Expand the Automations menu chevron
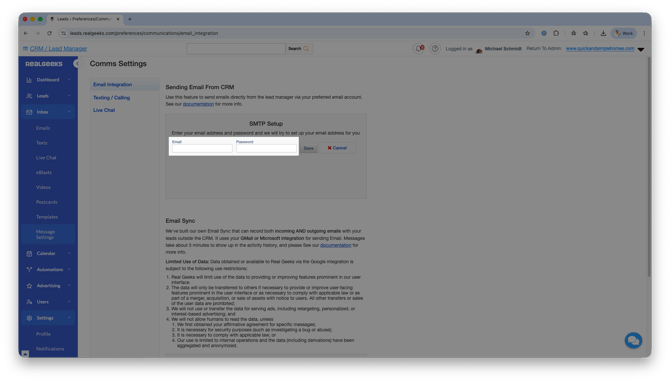 point(69,270)
